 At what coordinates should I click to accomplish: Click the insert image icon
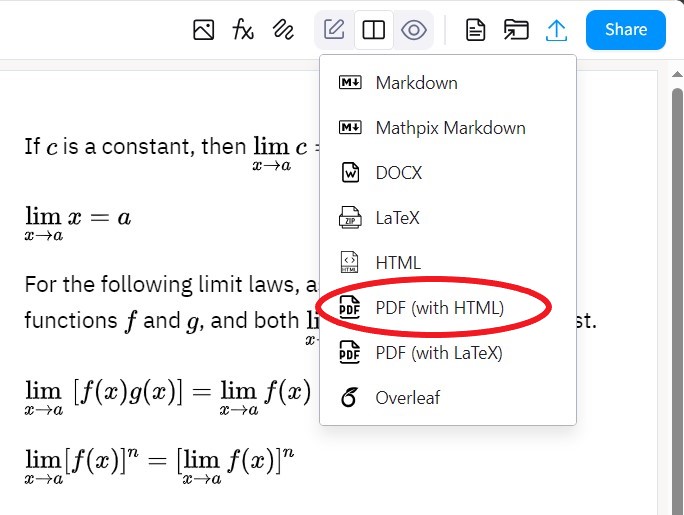tap(203, 30)
